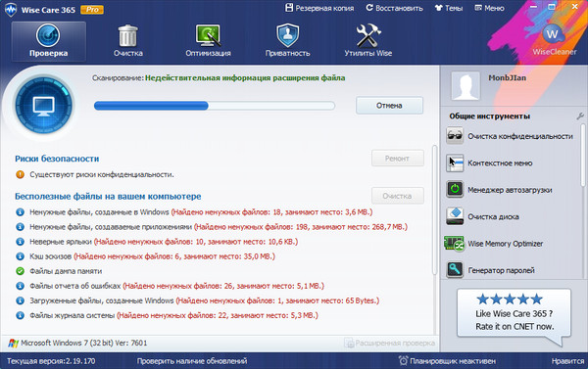The image size is (588, 369).
Task: Select the Существуют риски конфиденциальности row
Action: 95,174
